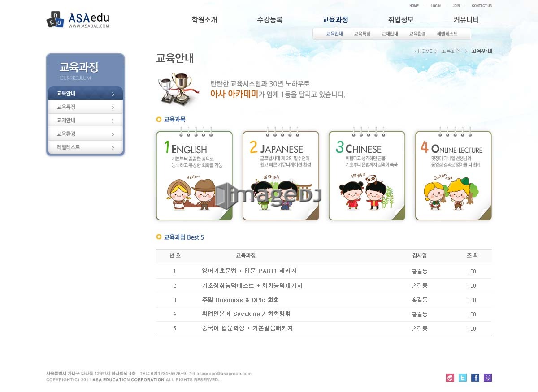
Task: Click the pink me2day face icon
Action: 450,378
